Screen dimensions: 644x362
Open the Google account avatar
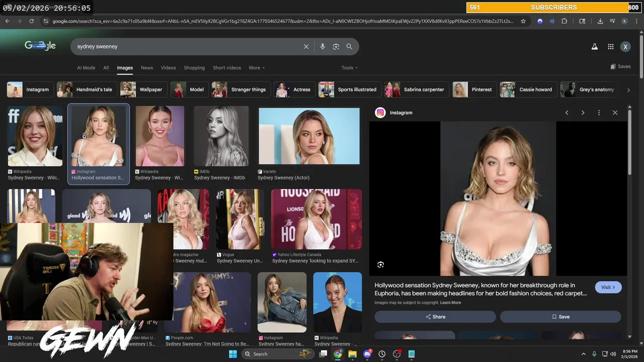[x=625, y=47]
